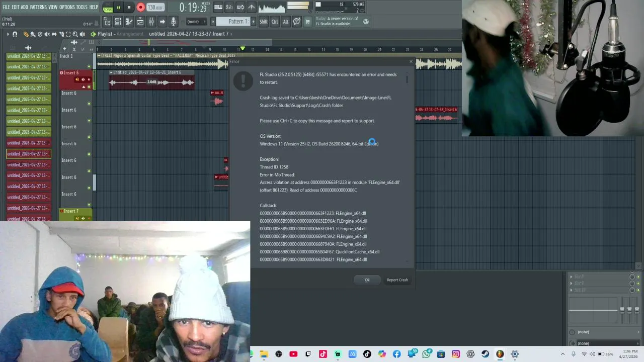Viewport: 644px width, 362px height.
Task: Open the playlist options arrow menu
Action: (x=8, y=34)
